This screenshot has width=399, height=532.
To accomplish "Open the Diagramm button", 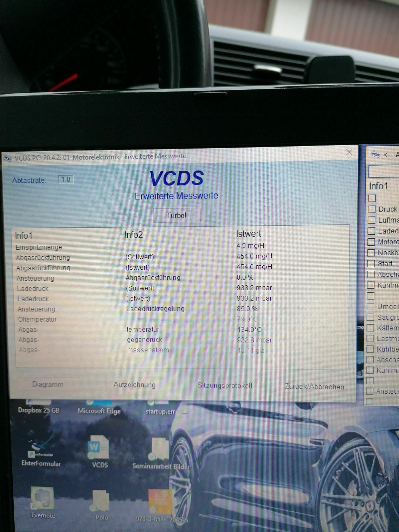I will click(48, 384).
